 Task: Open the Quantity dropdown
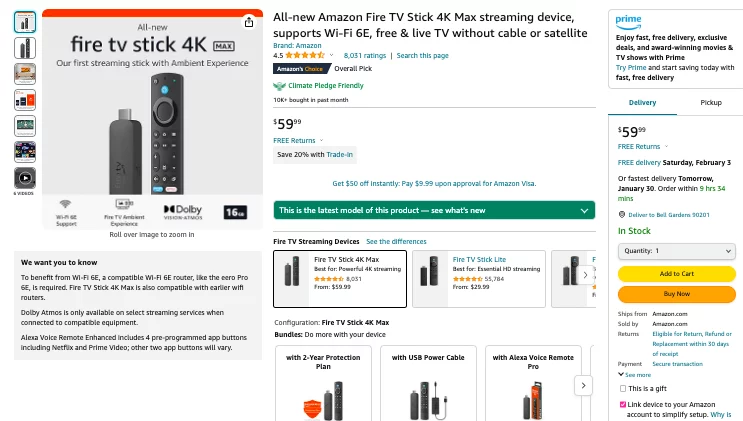[x=677, y=251]
